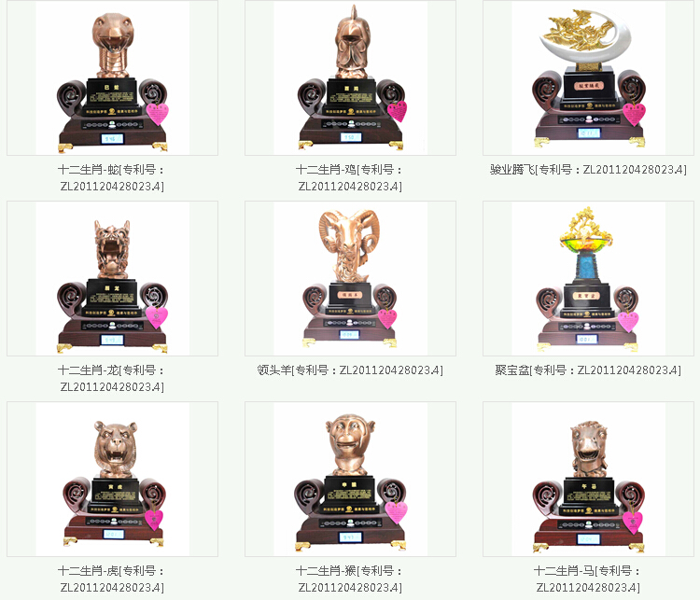700x600 pixels.
Task: Click the 十二生肖-鸡 product title link
Action: click(x=350, y=177)
